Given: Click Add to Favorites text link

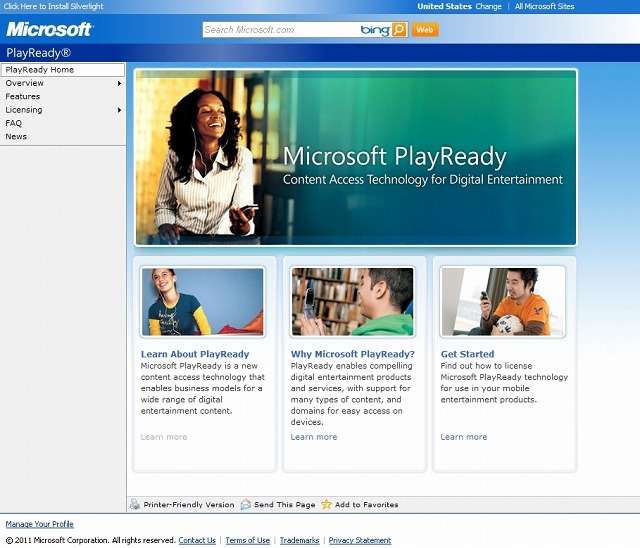Looking at the screenshot, I should click(367, 505).
